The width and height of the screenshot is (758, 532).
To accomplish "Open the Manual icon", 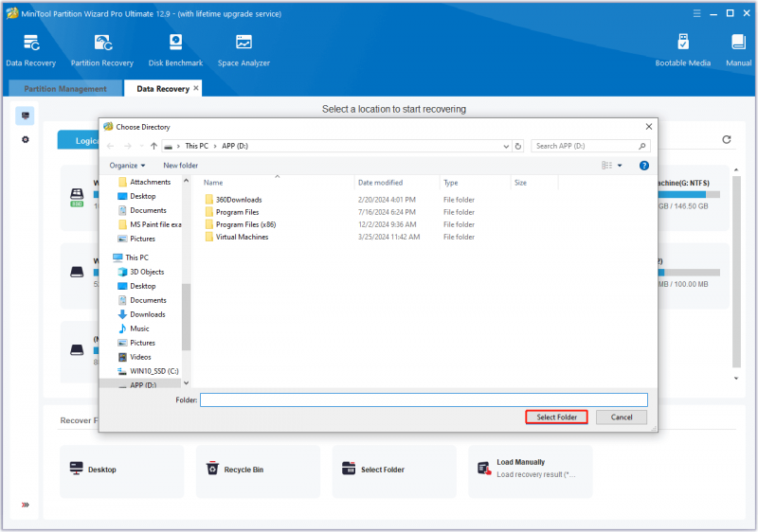I will 738,50.
